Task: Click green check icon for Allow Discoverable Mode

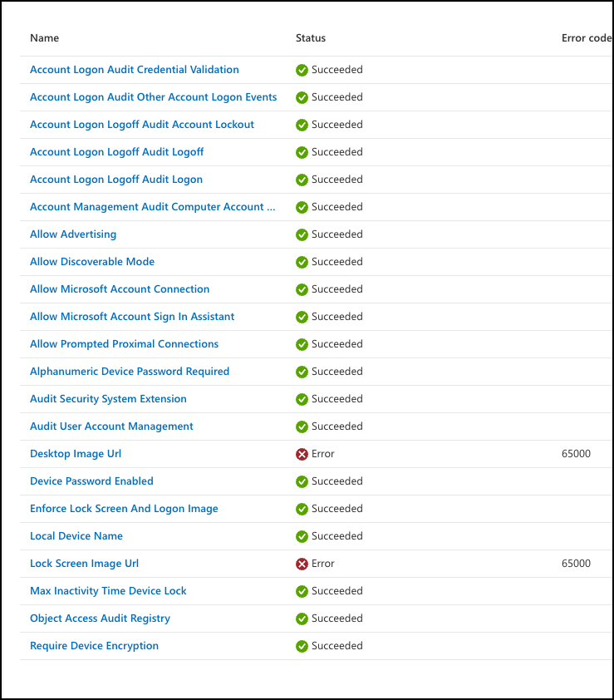Action: pos(302,262)
